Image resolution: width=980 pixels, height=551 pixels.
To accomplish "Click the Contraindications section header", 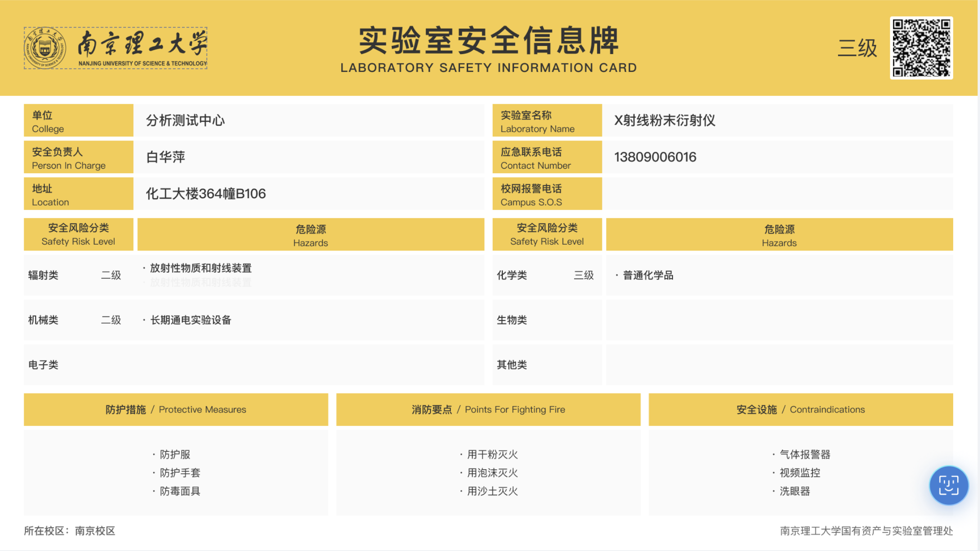I will click(800, 410).
